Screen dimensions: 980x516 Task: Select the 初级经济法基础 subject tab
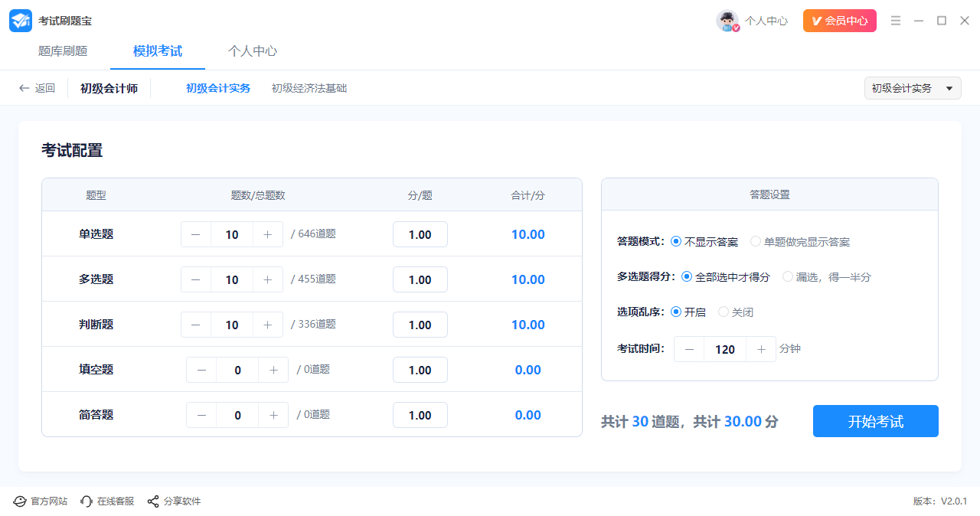point(309,88)
